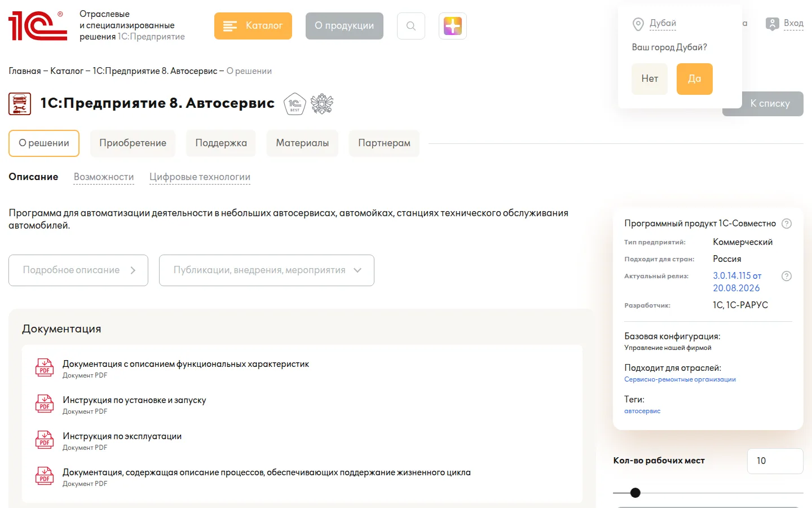
Task: Click the Кол-во рабочих мест slider handle
Action: coord(636,493)
